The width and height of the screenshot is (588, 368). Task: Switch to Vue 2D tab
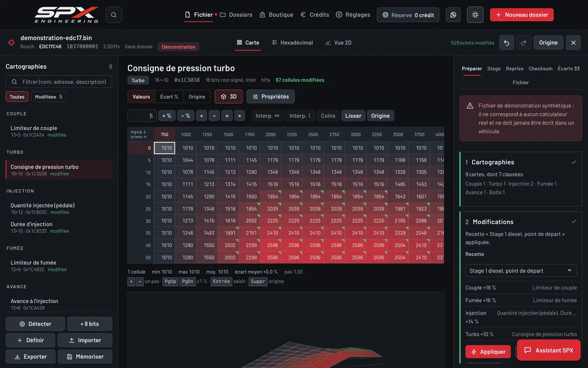coord(339,43)
